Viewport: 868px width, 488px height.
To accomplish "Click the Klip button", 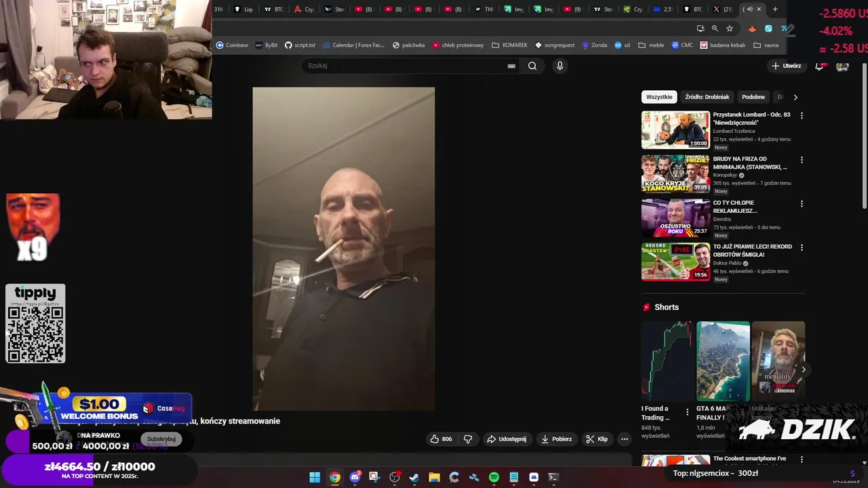I will click(597, 439).
